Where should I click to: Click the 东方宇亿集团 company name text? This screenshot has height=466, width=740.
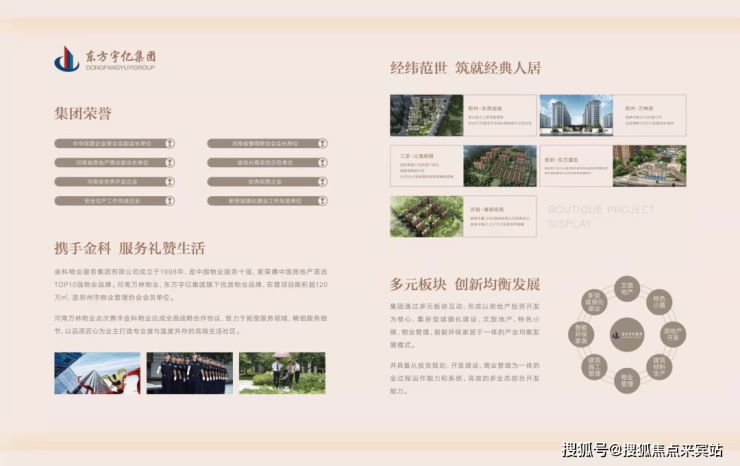tap(120, 57)
